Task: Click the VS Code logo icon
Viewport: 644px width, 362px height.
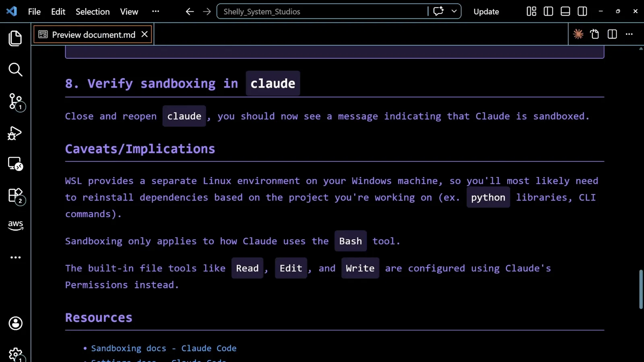Action: click(12, 11)
